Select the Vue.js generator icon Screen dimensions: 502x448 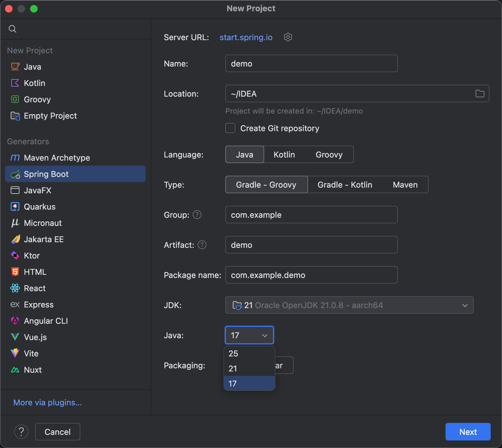[x=15, y=337]
